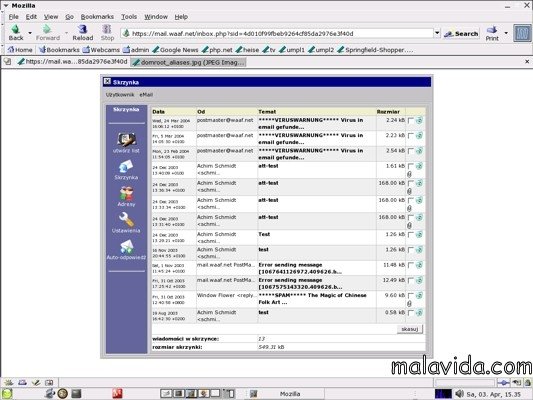
Task: Open the window menu arrow in Mozilla title bar
Action: click(x=6, y=5)
